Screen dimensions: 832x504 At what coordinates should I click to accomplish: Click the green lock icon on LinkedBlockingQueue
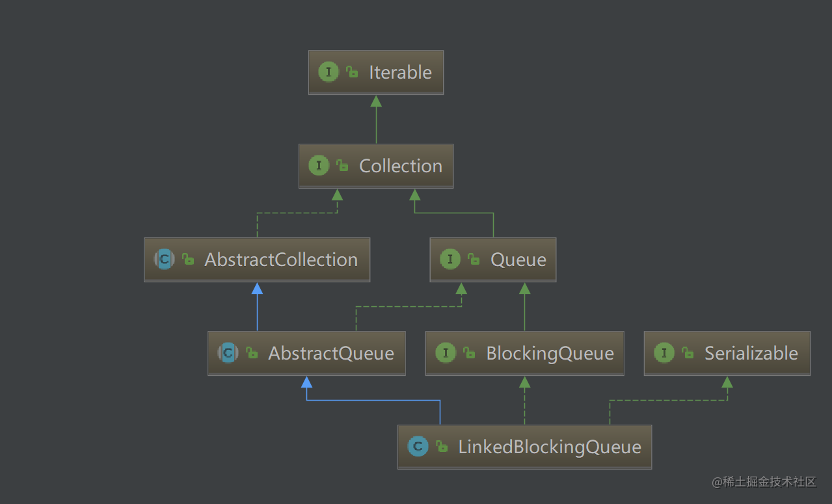442,447
